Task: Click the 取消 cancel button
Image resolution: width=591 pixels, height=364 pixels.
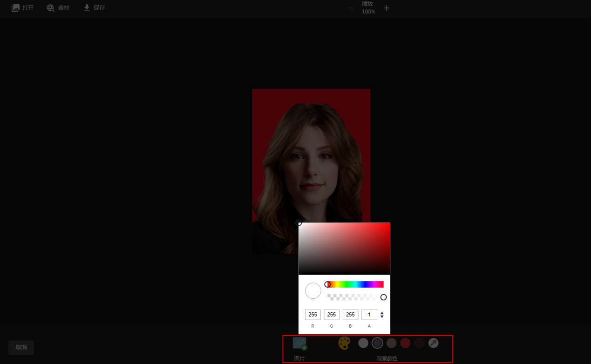Action: point(21,347)
